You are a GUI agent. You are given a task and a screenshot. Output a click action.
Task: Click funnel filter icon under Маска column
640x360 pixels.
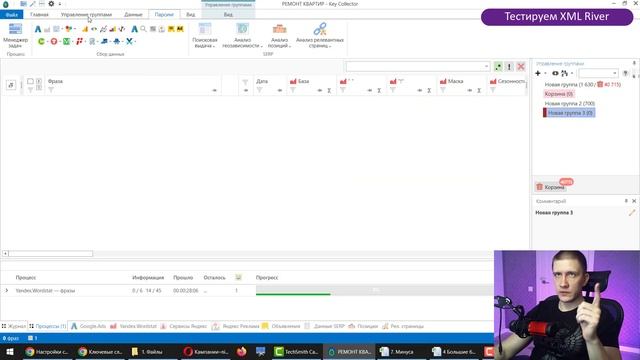[443, 90]
